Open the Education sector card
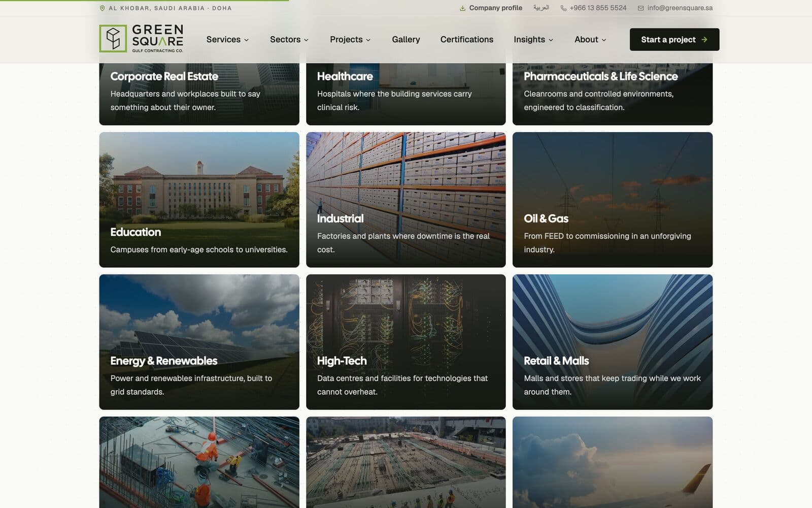The image size is (812, 508). (199, 200)
